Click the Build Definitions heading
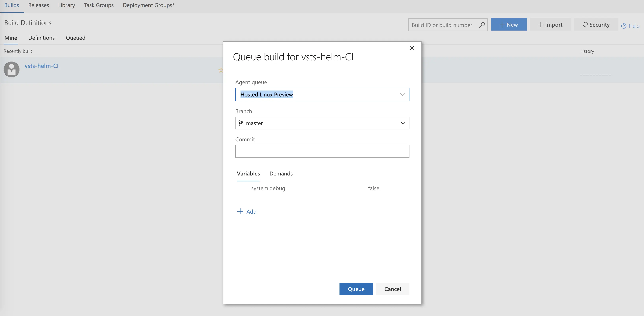Screen dimensions: 644x316 pyautogui.click(x=28, y=23)
